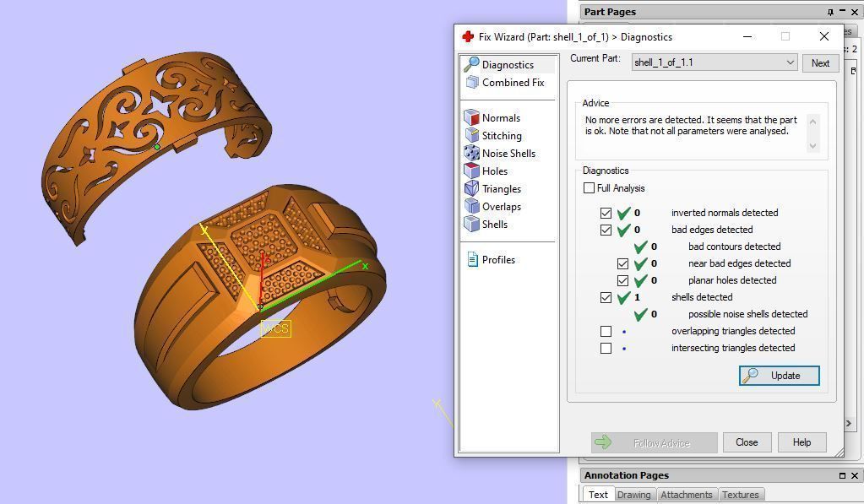Uncheck planar holes detected checkbox
This screenshot has height=504, width=864.
[622, 280]
